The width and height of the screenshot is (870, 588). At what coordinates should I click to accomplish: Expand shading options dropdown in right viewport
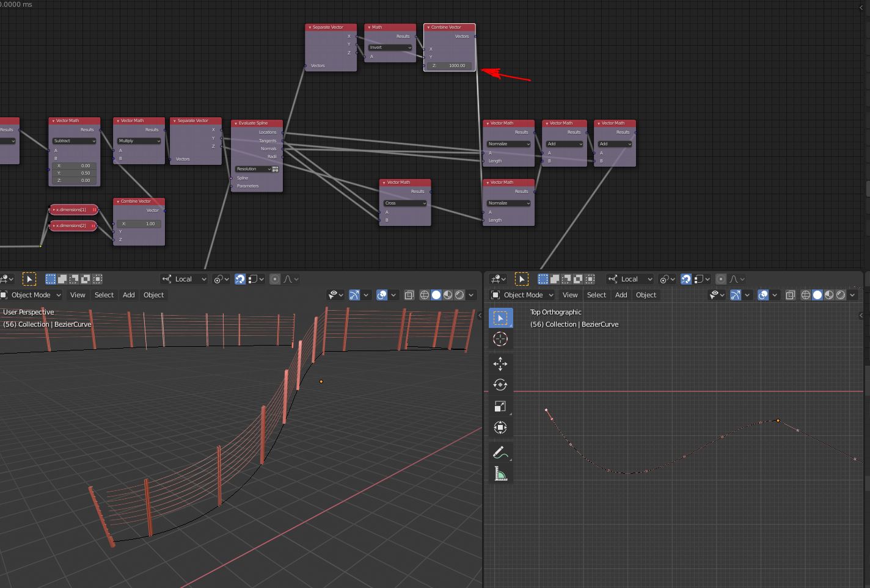853,295
